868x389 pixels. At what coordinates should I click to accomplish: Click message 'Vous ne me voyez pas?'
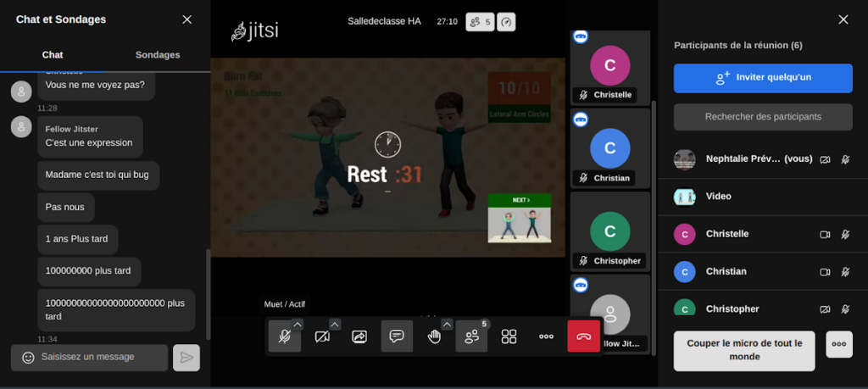click(x=95, y=86)
